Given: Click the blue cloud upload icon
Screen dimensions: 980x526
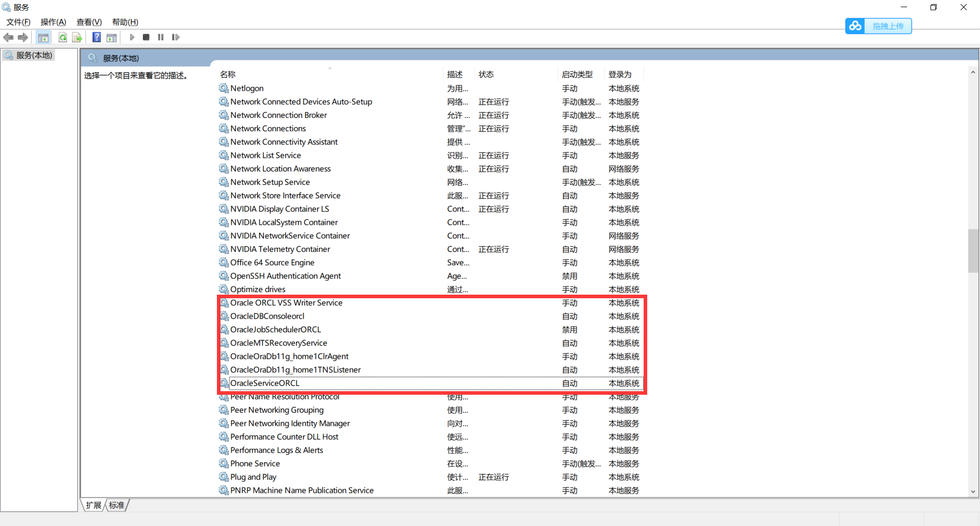Looking at the screenshot, I should coord(855,26).
